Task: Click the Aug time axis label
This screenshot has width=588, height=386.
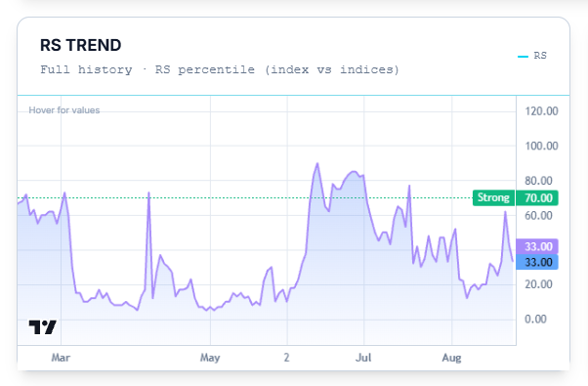Action: pyautogui.click(x=451, y=358)
